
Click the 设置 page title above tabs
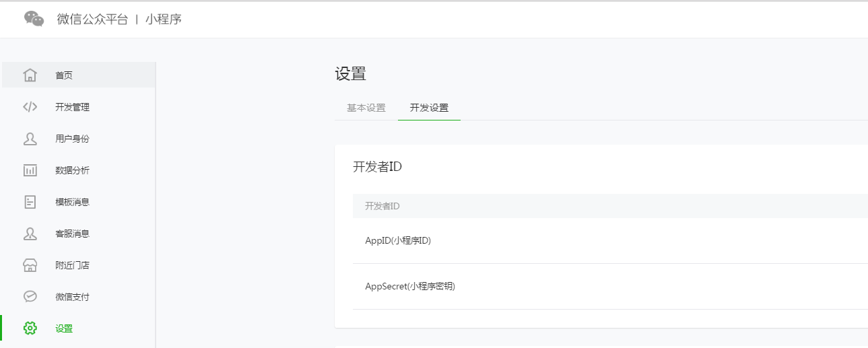click(350, 74)
